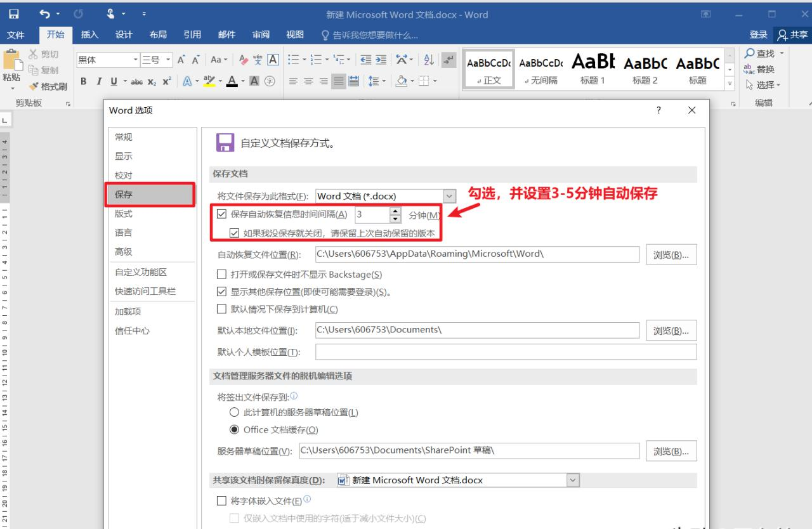Viewport: 812px width, 529px height.
Task: Click the Save disk icon in title bar
Action: point(13,14)
